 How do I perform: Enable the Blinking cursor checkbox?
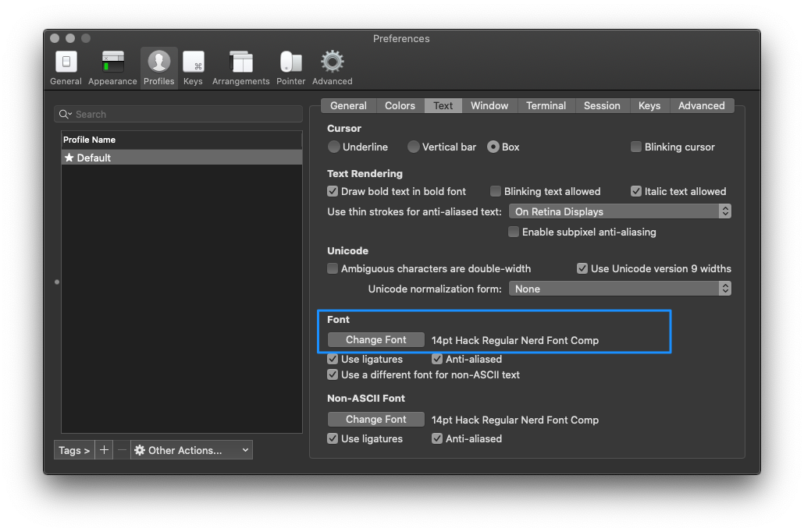coord(636,147)
